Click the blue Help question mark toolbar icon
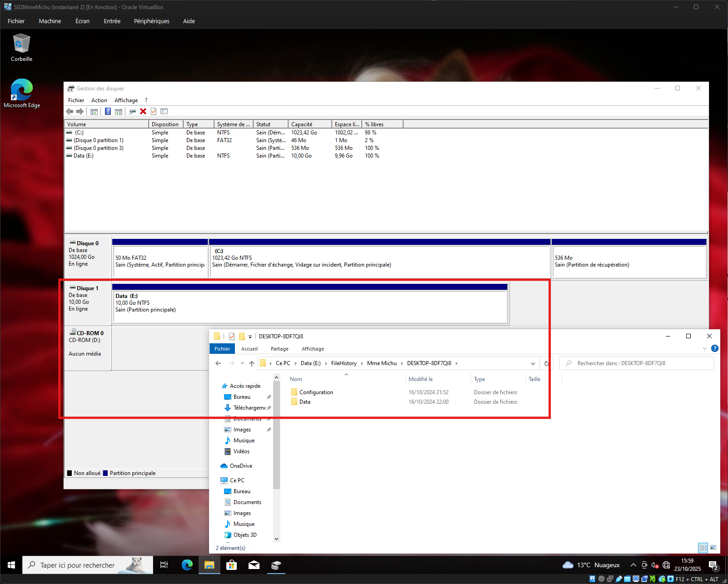 [x=108, y=111]
